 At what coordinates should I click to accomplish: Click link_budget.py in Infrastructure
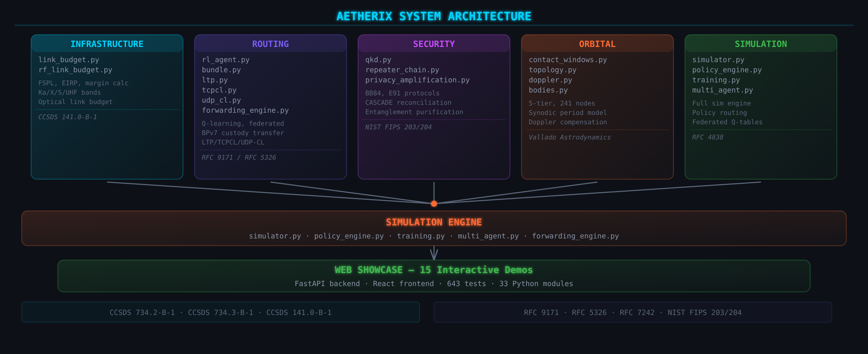[x=69, y=60]
